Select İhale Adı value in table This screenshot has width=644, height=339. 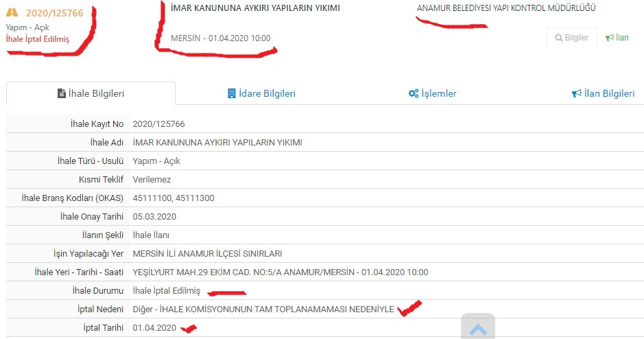[x=217, y=143]
